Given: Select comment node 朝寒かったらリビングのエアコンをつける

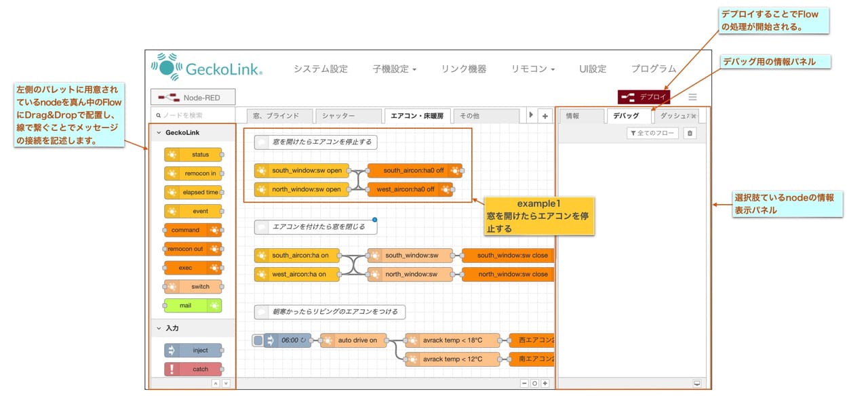Looking at the screenshot, I should [330, 312].
